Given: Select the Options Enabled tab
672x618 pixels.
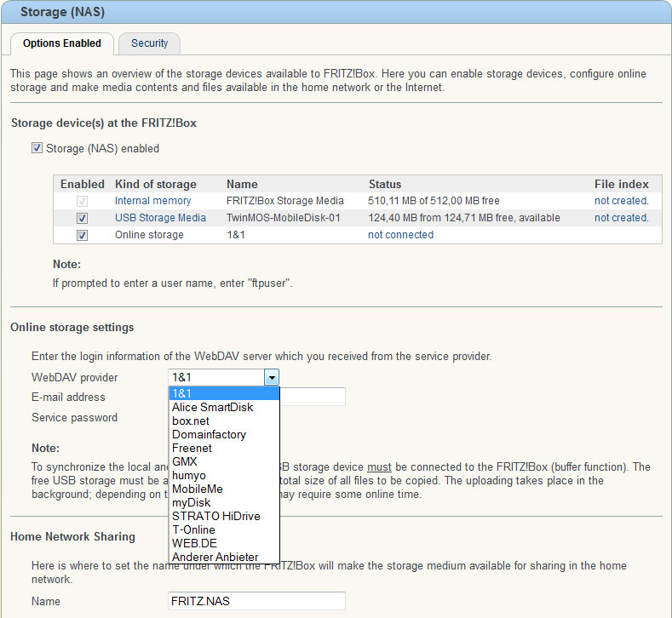Looking at the screenshot, I should tap(62, 43).
